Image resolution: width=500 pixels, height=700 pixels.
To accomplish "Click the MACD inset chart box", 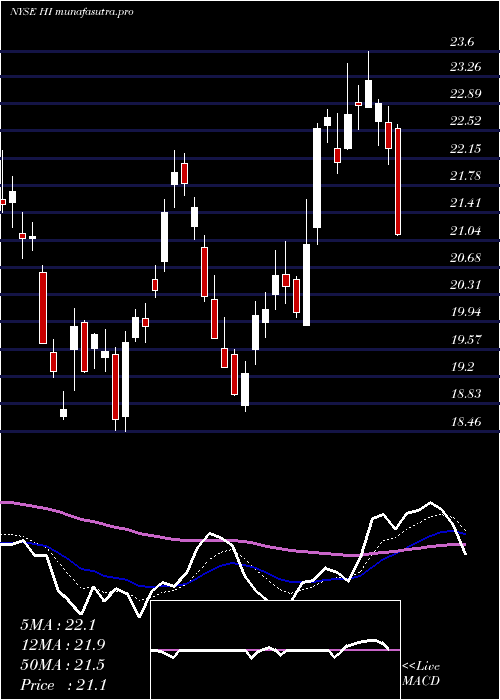I will [x=275, y=650].
